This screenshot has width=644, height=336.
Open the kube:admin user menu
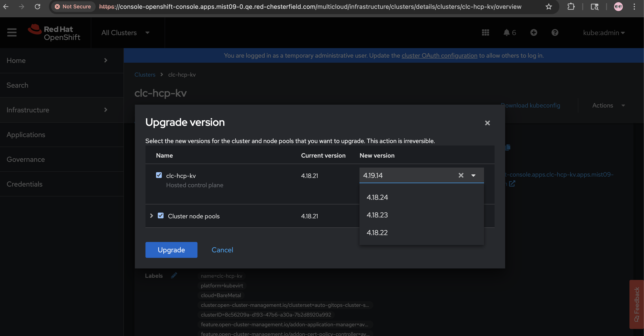coord(604,32)
